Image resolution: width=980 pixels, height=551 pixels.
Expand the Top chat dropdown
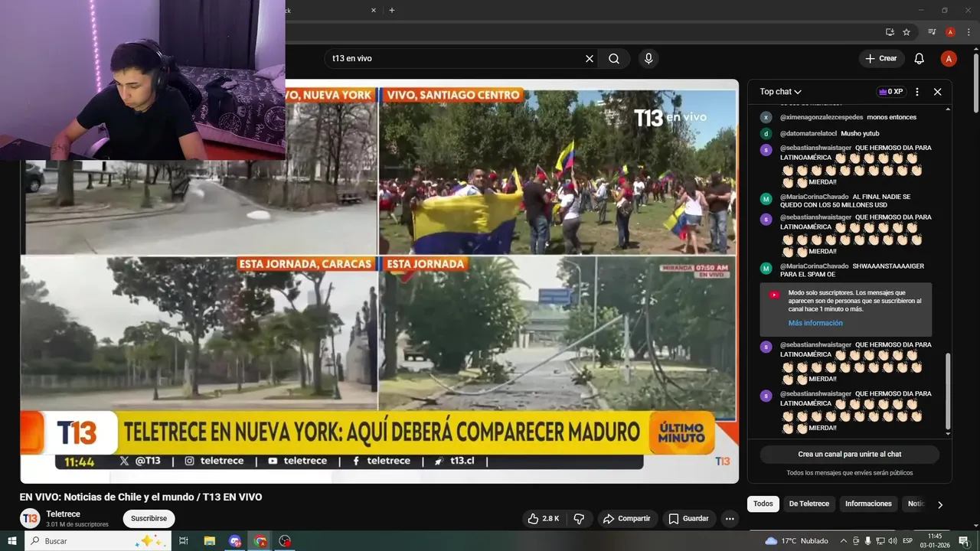[780, 92]
